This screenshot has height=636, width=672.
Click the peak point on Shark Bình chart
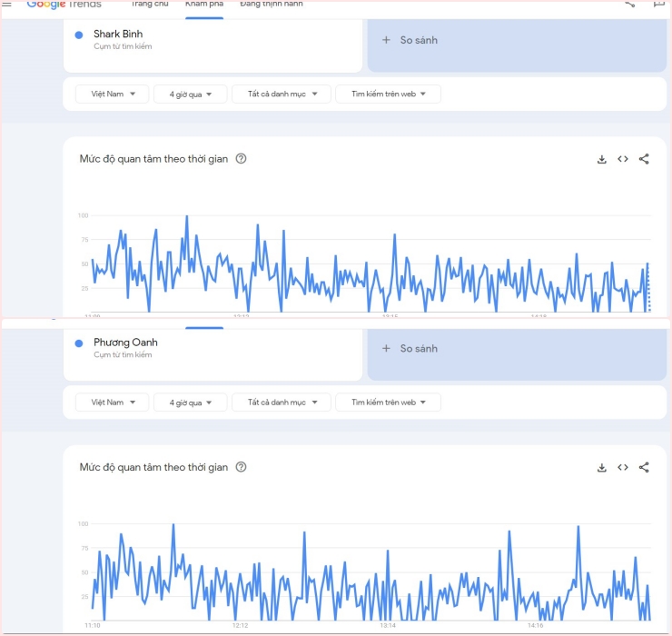(187, 216)
